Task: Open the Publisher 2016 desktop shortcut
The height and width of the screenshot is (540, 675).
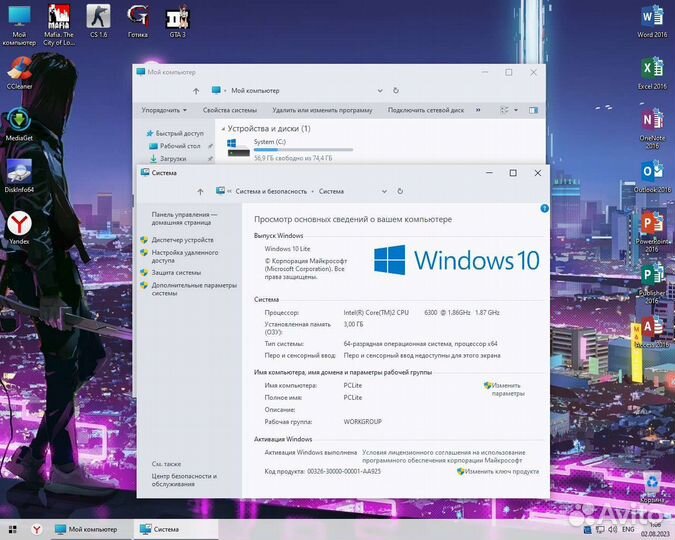Action: click(x=652, y=284)
